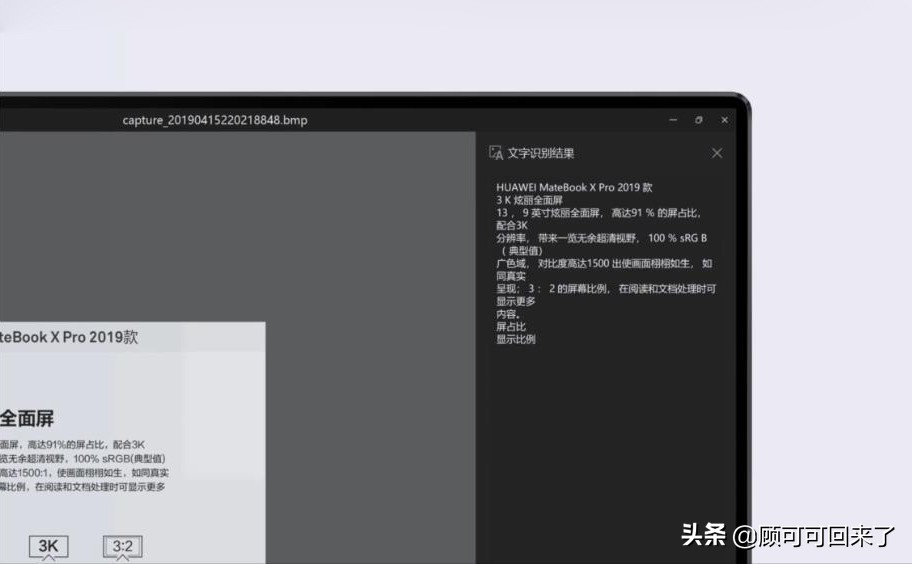Click the 文字识别结果 panel title
This screenshot has width=912, height=564.
click(541, 153)
